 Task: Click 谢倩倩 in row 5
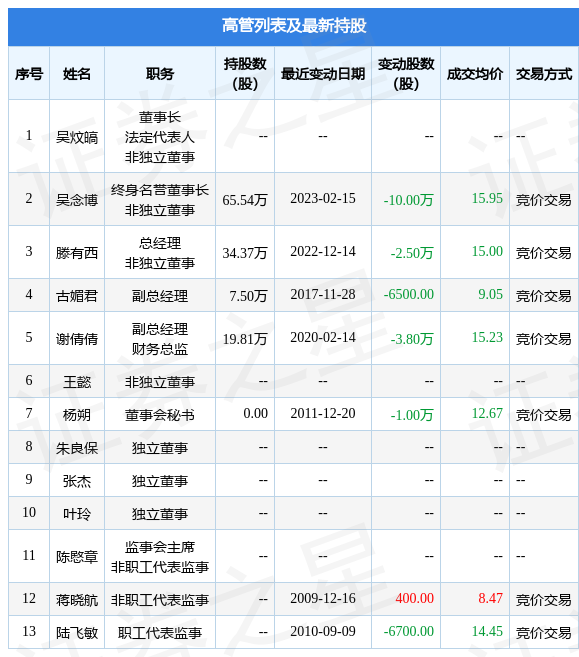click(x=77, y=339)
